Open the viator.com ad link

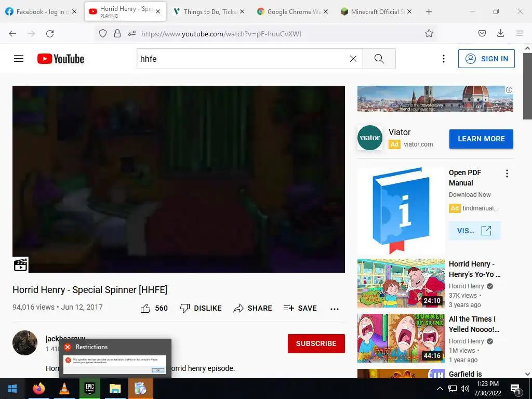tap(418, 144)
